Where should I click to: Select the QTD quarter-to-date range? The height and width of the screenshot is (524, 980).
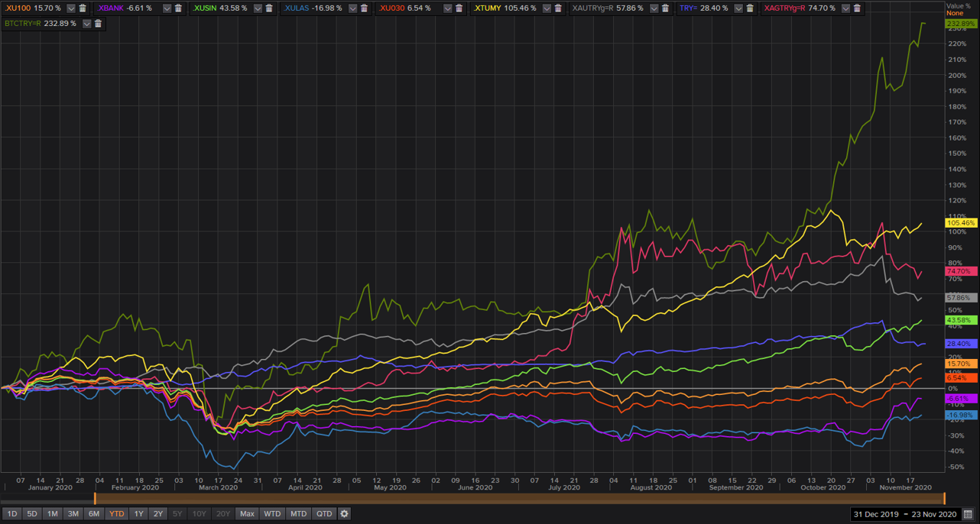(x=324, y=514)
